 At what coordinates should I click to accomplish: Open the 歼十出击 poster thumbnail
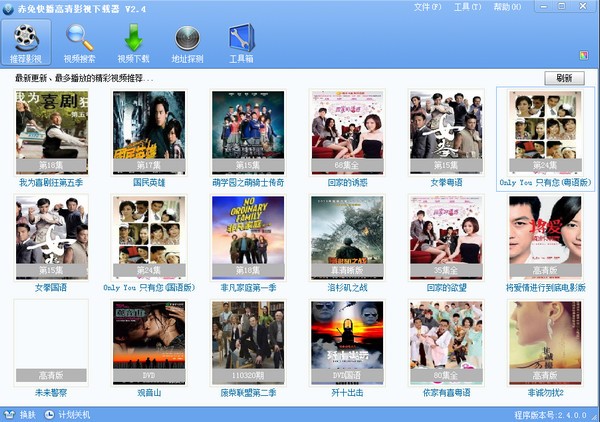point(347,342)
